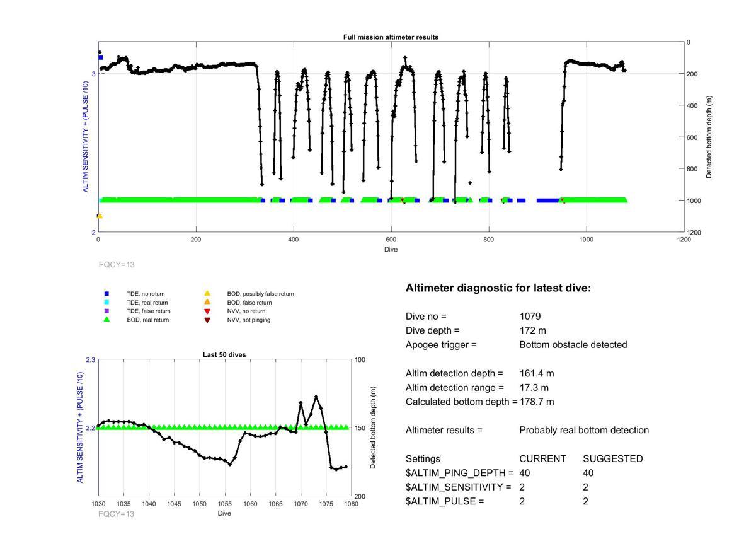Click the "$ALTIM_PULSE =" setting label

[445, 501]
